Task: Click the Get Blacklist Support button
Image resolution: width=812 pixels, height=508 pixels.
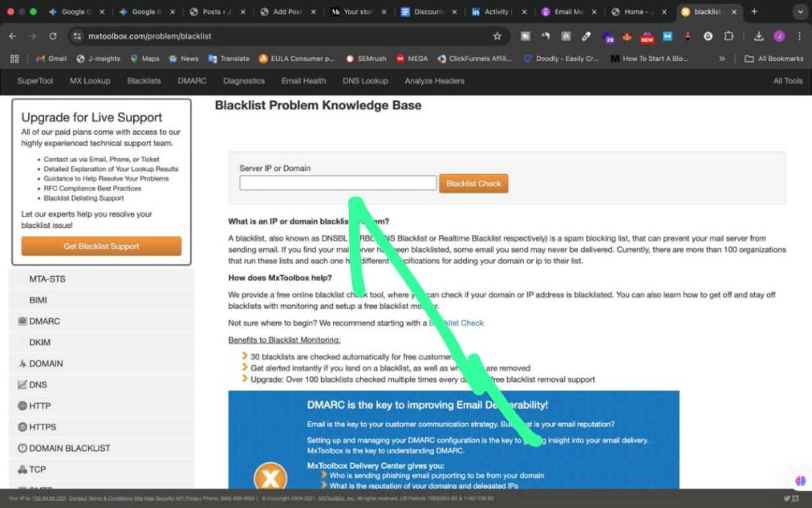Action: [101, 246]
